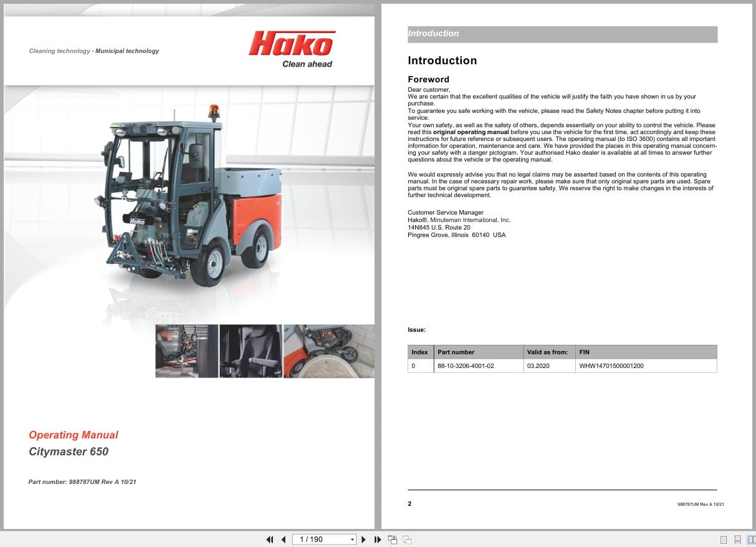756x547 pixels.
Task: Click the Introduction heading on the right page
Action: pos(443,61)
